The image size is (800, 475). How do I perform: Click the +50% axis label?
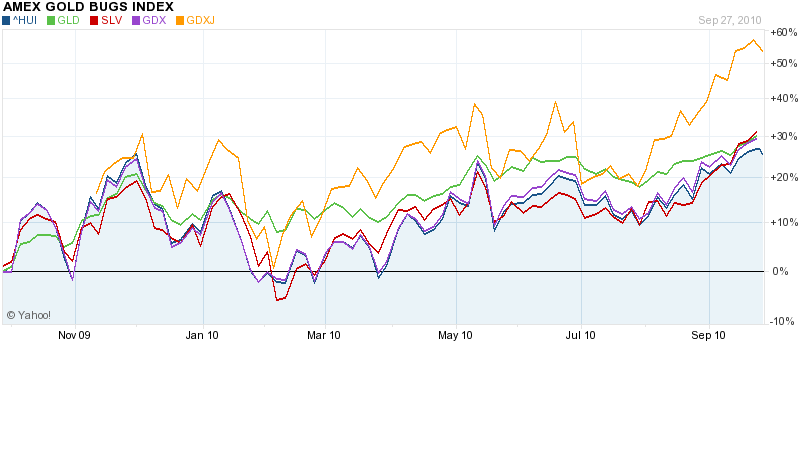(x=784, y=63)
